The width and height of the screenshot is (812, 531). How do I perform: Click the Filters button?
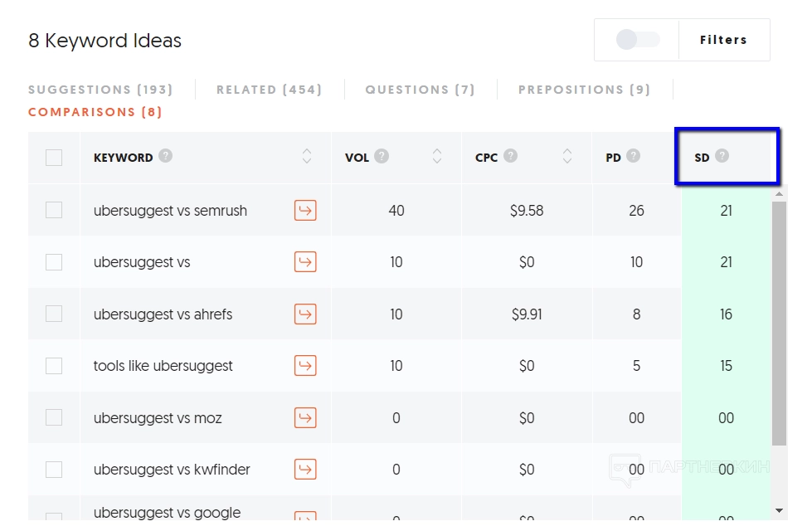pos(723,40)
